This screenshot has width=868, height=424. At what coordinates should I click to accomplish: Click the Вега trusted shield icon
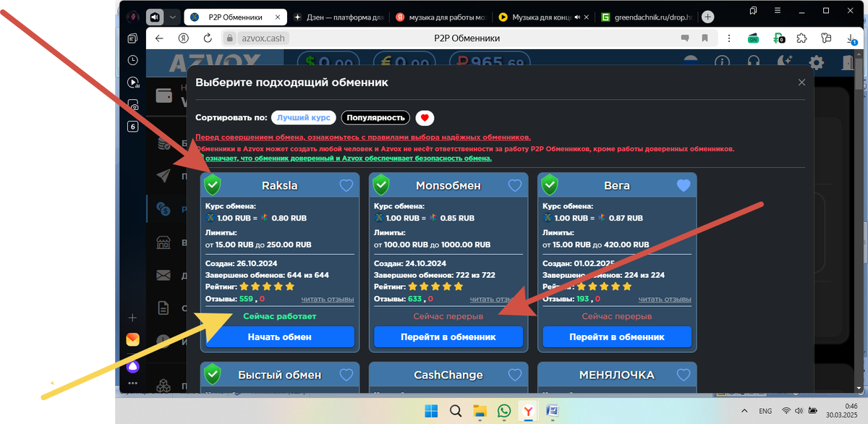[x=550, y=185]
